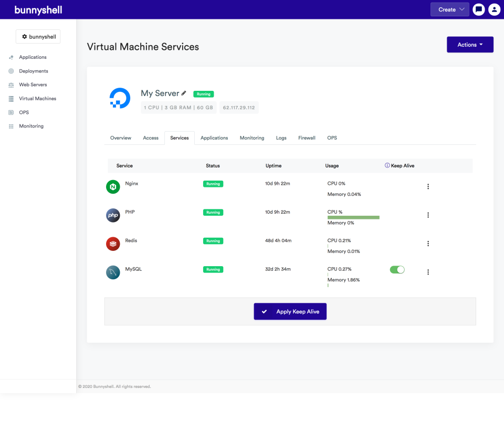This screenshot has width=504, height=421.
Task: Open the user profile avatar icon
Action: [495, 9]
